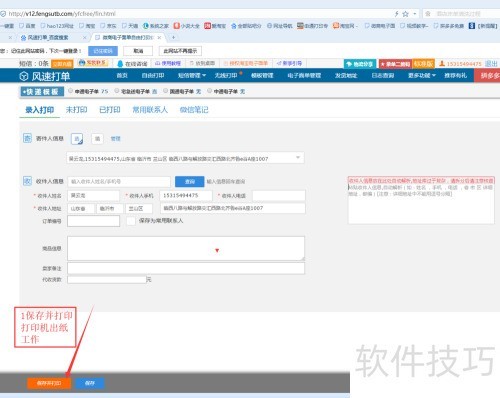Click the 新手引导 toolbar item
Viewport: 500px width, 398px height.
click(289, 63)
